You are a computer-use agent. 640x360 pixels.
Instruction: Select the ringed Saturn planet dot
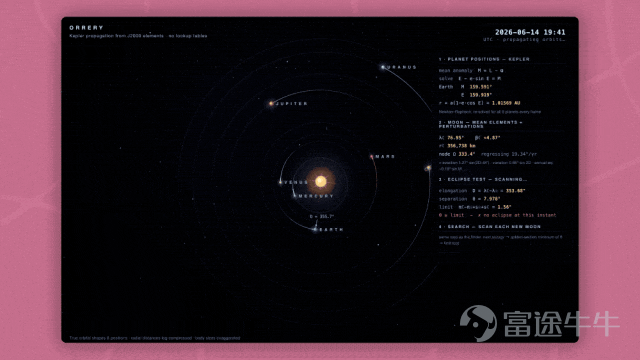tap(428, 168)
